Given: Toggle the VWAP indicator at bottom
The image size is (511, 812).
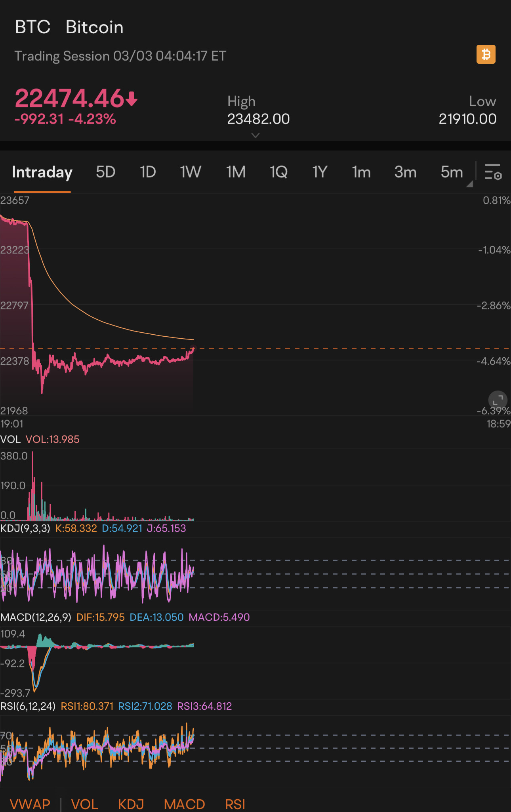Looking at the screenshot, I should (x=30, y=804).
